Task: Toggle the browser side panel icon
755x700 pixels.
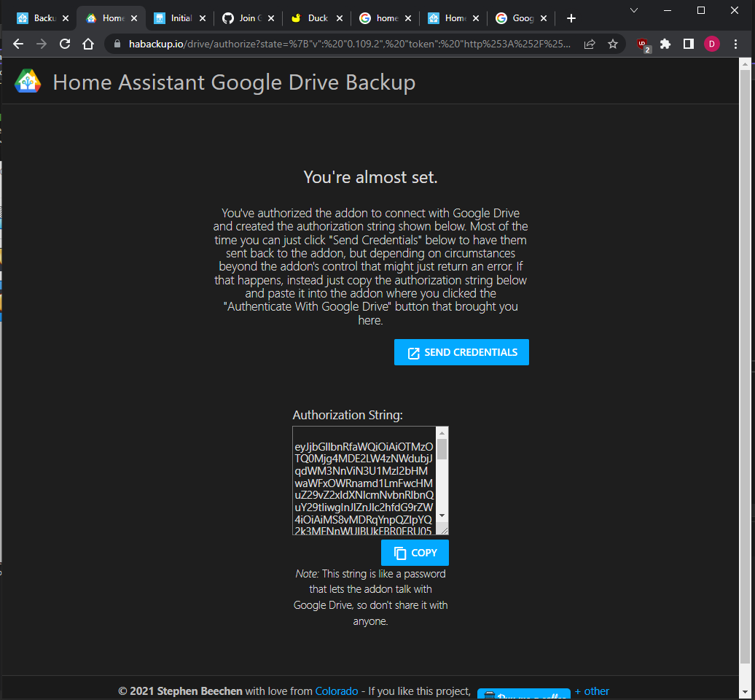Action: [x=689, y=44]
